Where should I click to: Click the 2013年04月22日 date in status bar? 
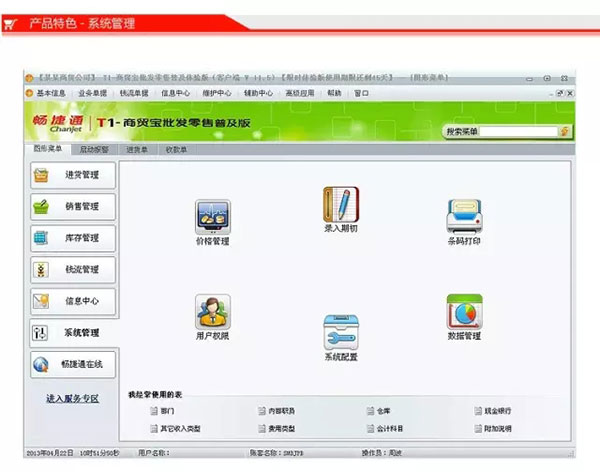[x=50, y=453]
